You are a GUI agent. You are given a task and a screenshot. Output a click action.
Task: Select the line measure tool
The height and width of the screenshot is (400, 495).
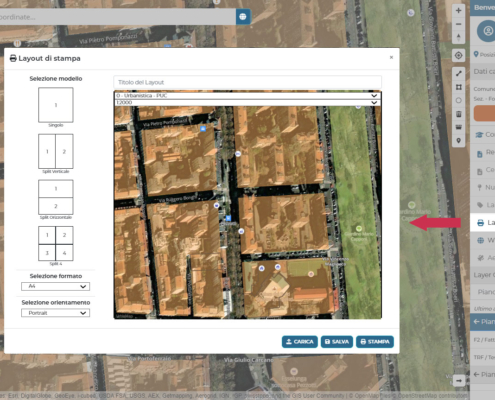point(459,74)
